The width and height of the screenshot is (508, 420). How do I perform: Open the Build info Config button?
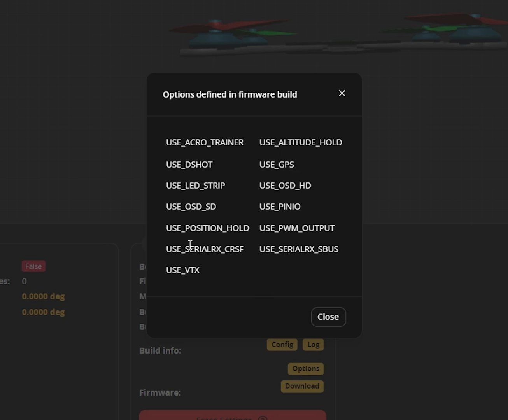[x=282, y=345]
